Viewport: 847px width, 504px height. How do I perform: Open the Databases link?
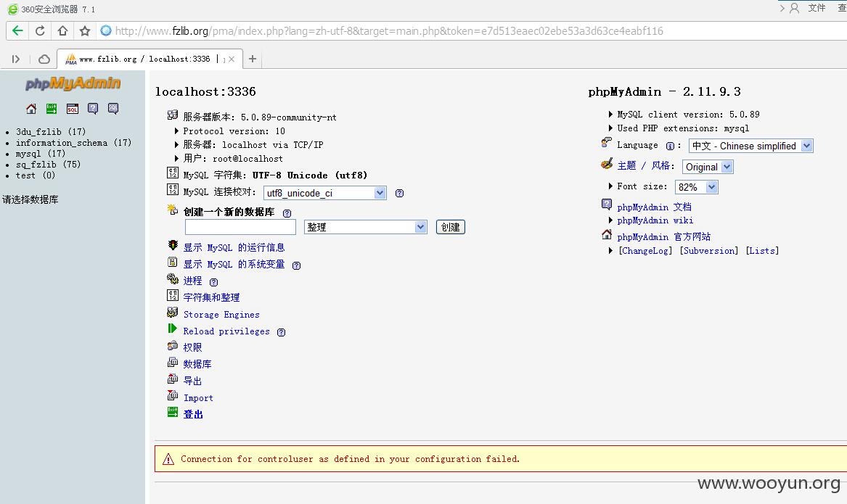[197, 365]
